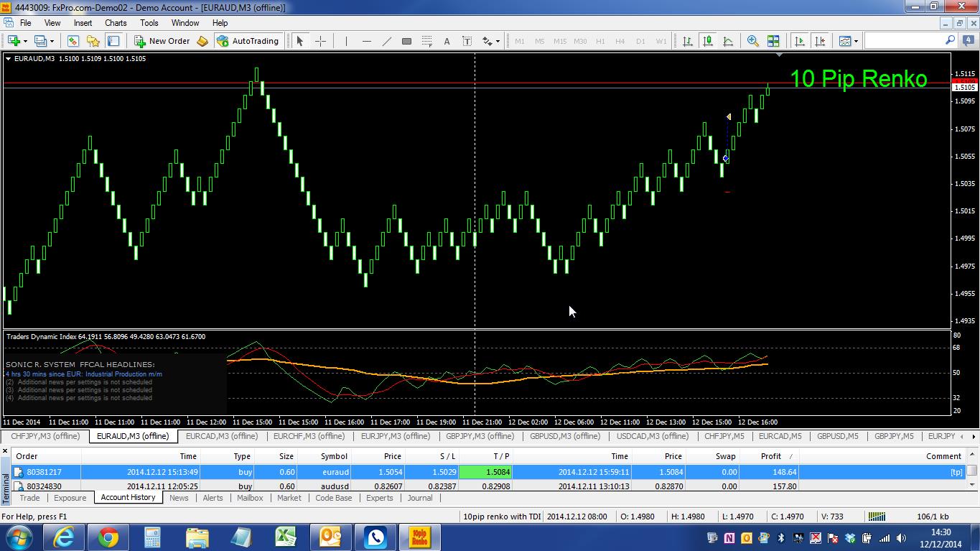Open the Charts menu

(x=116, y=23)
